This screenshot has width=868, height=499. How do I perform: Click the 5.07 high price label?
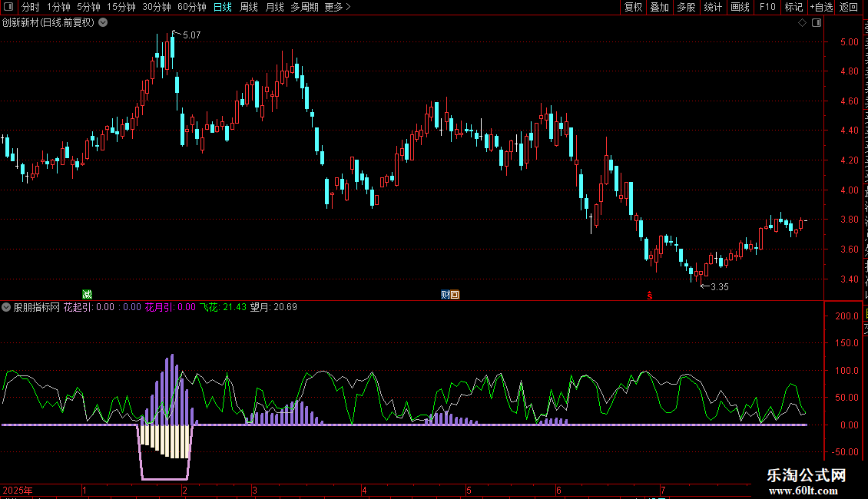[x=191, y=35]
